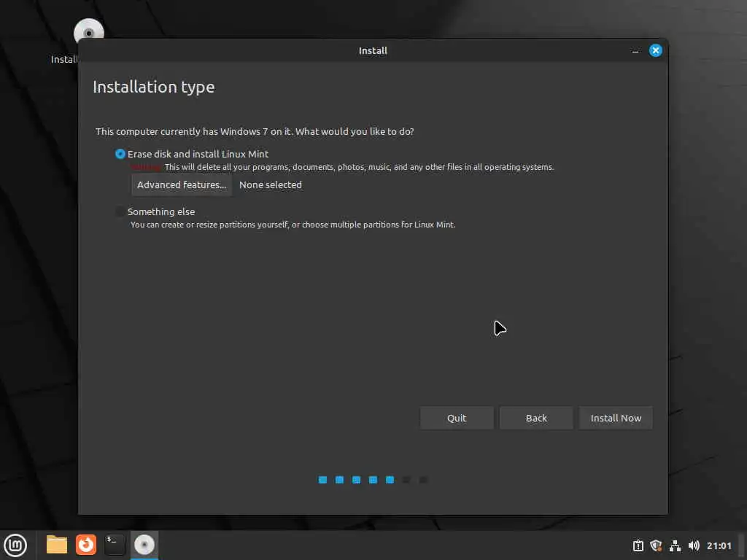Image resolution: width=747 pixels, height=560 pixels.
Task: Click the 'This computer currently has Windows 7' text
Action: (x=255, y=131)
